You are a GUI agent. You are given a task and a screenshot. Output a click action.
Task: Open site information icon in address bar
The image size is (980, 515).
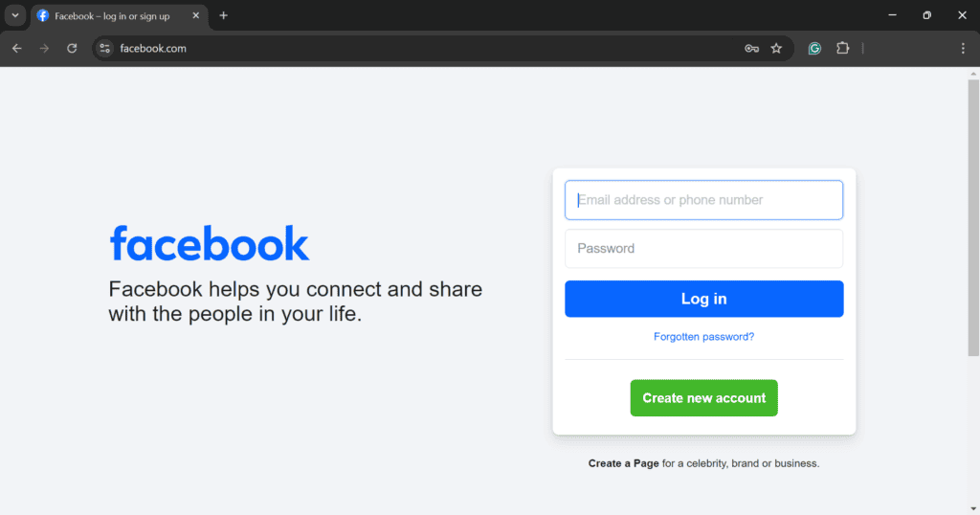105,48
